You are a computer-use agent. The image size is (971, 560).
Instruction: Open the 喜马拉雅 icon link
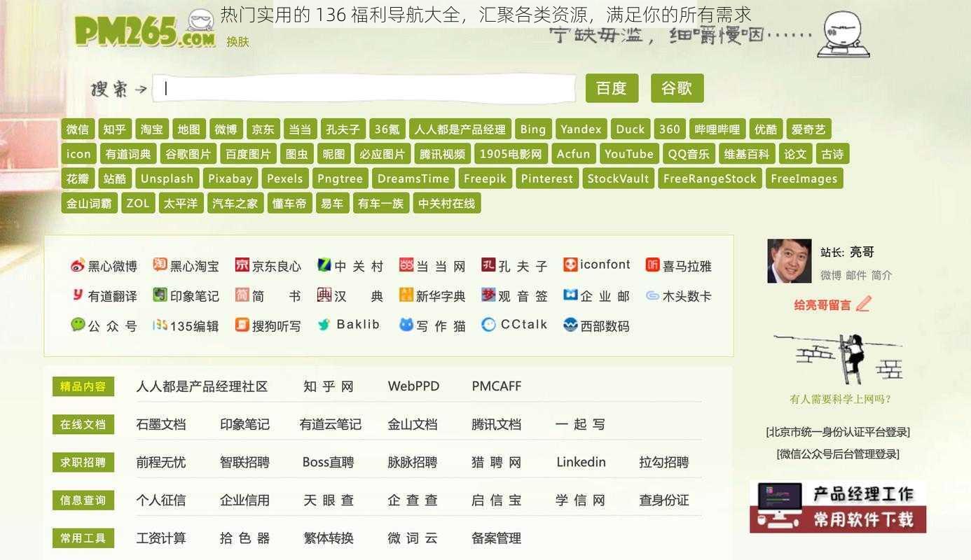tap(679, 266)
